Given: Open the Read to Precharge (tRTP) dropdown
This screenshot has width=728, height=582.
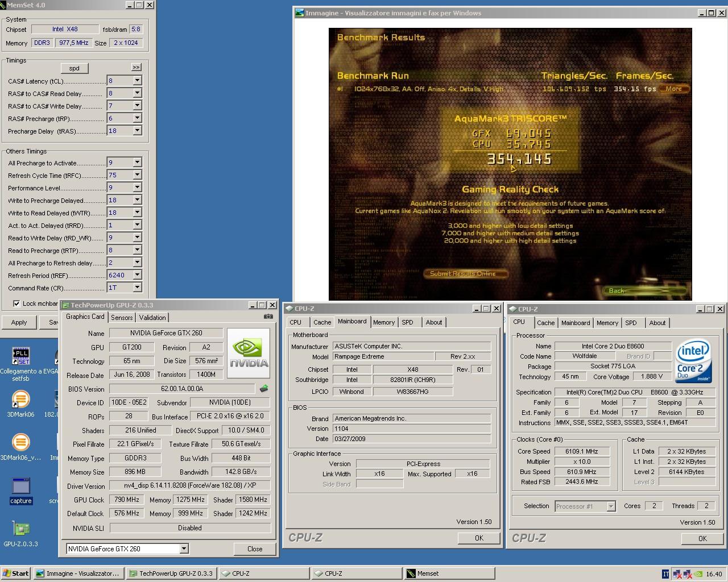Looking at the screenshot, I should [x=137, y=250].
